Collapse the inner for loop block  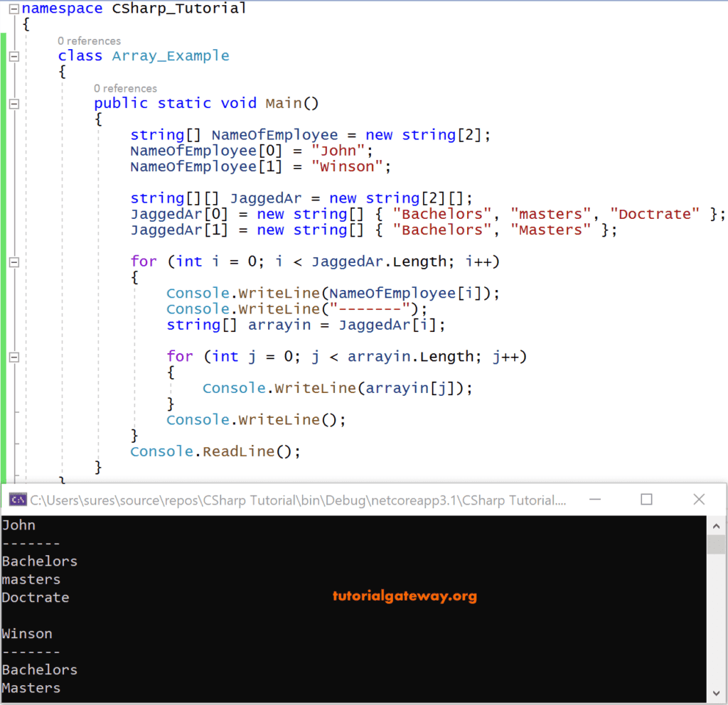click(x=13, y=356)
